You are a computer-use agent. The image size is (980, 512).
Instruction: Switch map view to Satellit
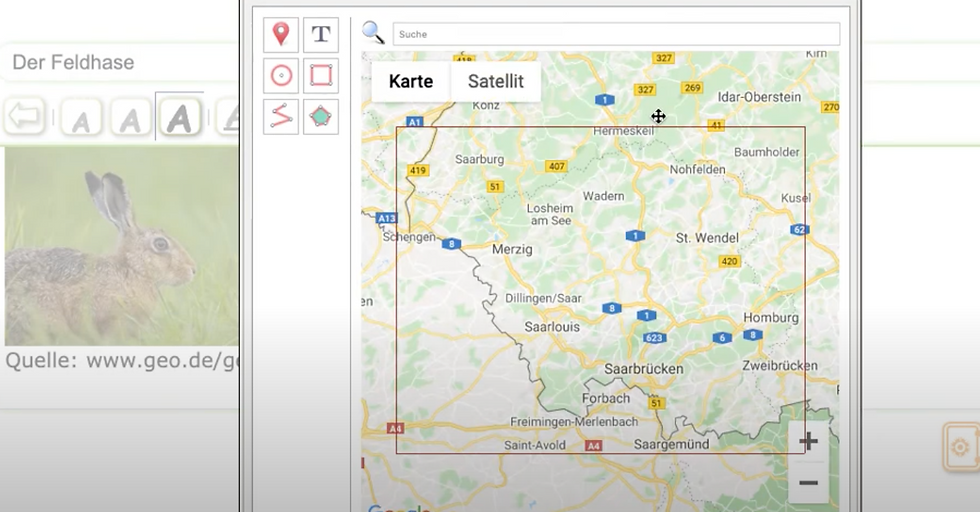coord(496,81)
